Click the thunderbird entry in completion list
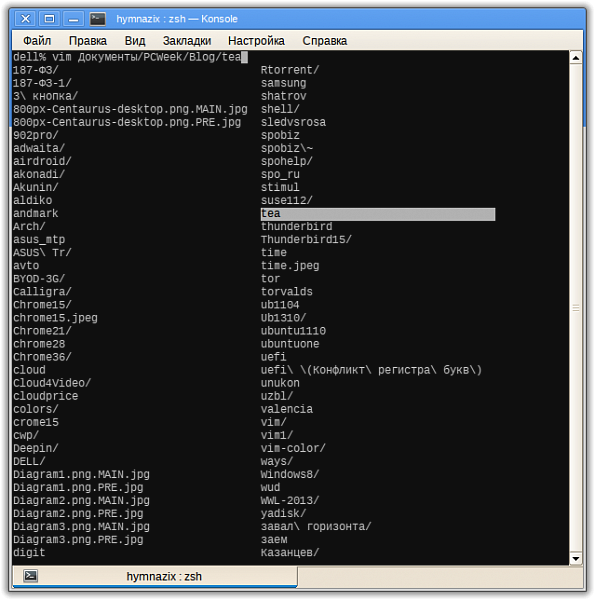The width and height of the screenshot is (595, 600). coord(297,227)
